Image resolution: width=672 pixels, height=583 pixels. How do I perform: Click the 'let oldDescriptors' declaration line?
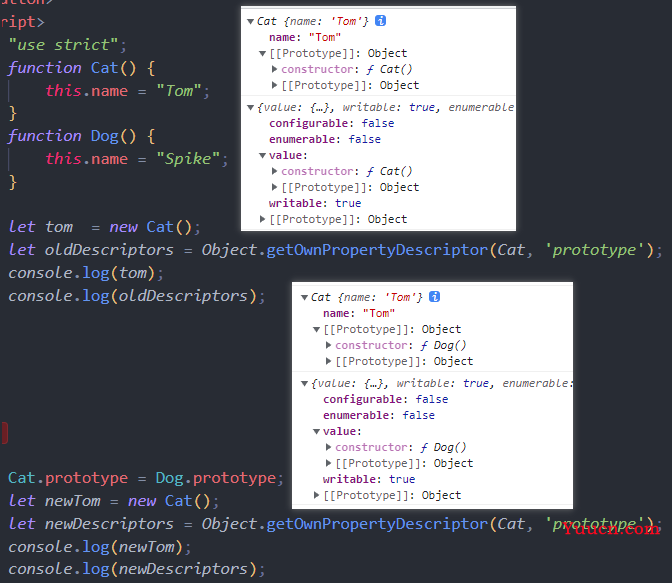(335, 250)
